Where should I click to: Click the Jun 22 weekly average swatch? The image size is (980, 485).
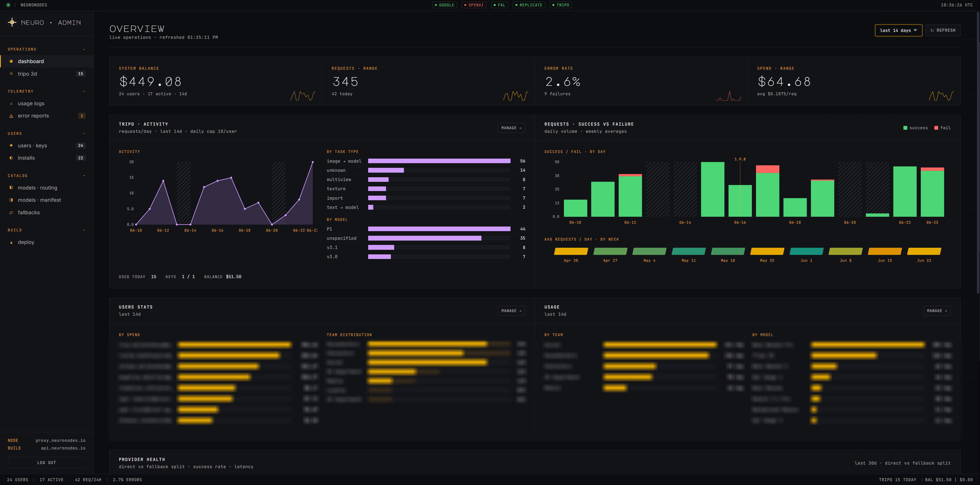[x=924, y=251]
